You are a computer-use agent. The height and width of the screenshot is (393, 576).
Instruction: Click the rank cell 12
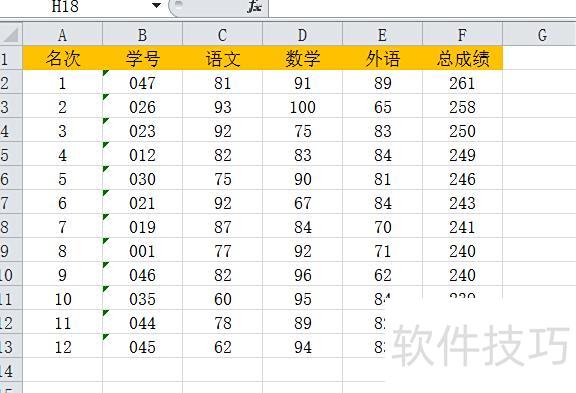tap(62, 347)
